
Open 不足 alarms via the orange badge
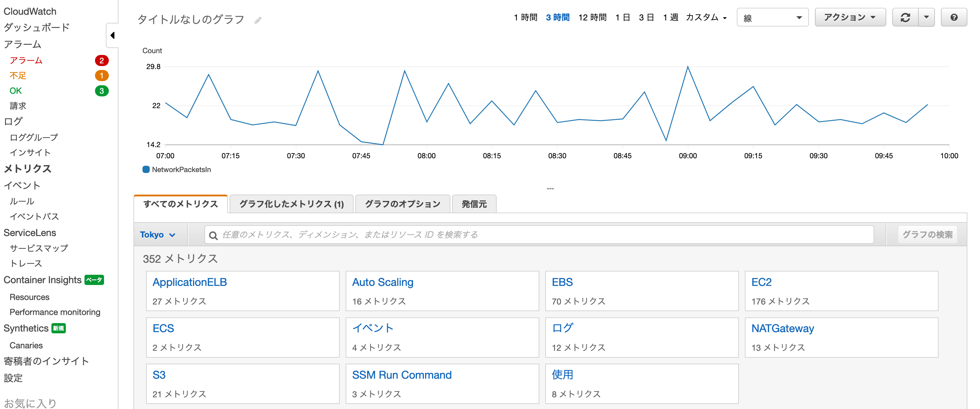pos(101,76)
